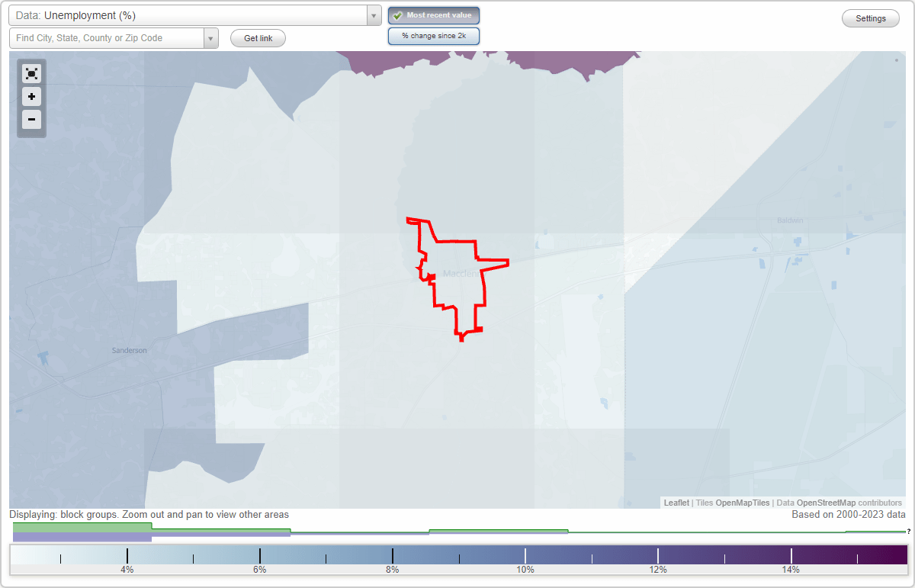Click the question mark beside the histogram
Image resolution: width=915 pixels, height=588 pixels.
(909, 532)
